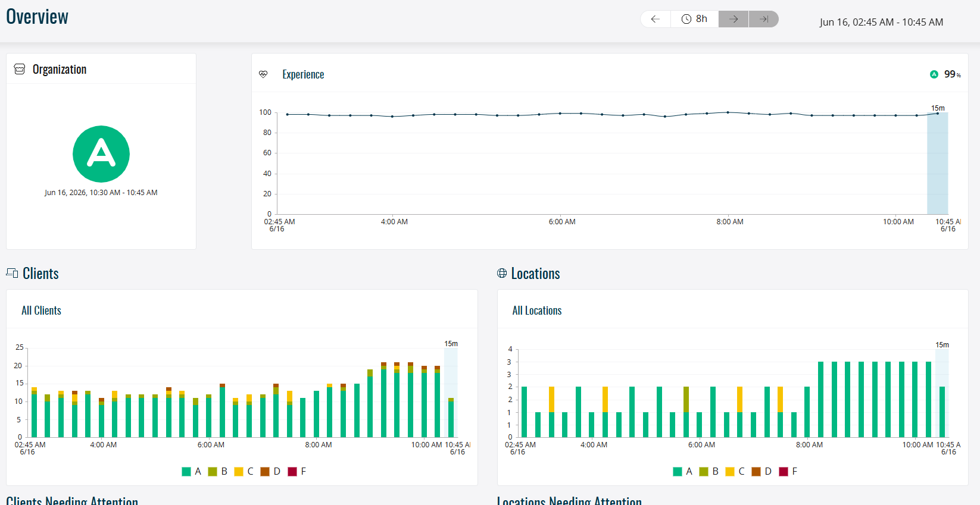This screenshot has height=505, width=980.
Task: Toggle grade A in Clients chart legend
Action: 191,471
